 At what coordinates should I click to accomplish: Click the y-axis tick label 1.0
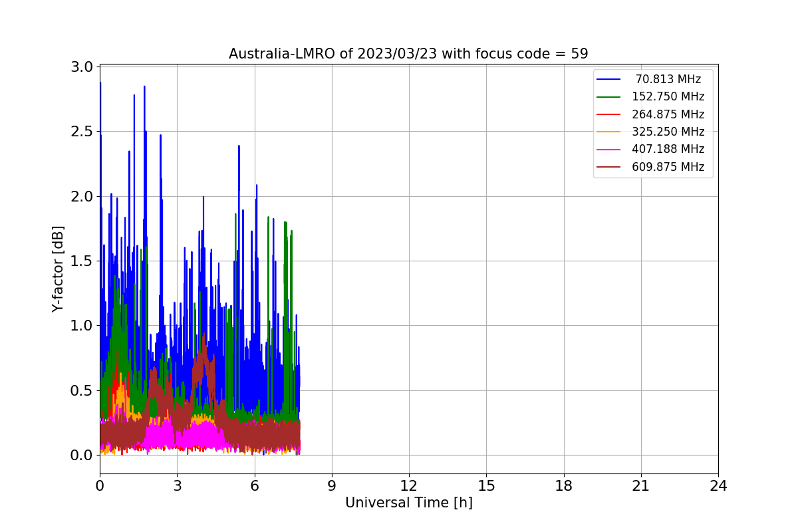point(82,326)
